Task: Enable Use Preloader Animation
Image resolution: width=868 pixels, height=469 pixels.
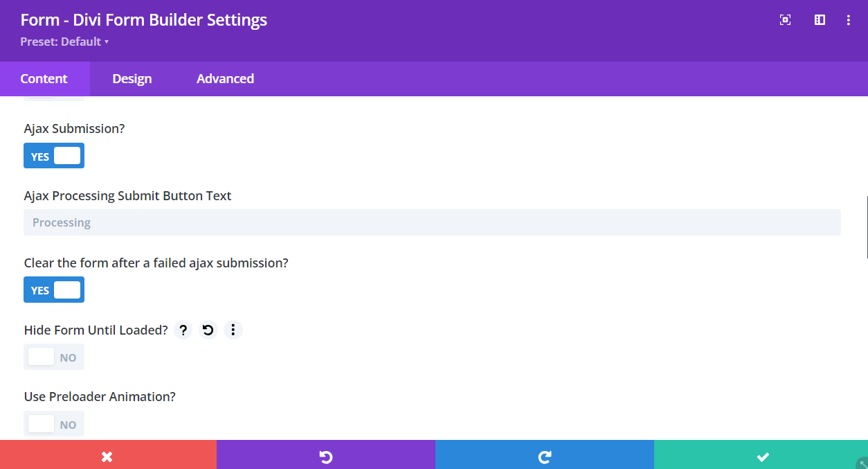Action: click(54, 423)
